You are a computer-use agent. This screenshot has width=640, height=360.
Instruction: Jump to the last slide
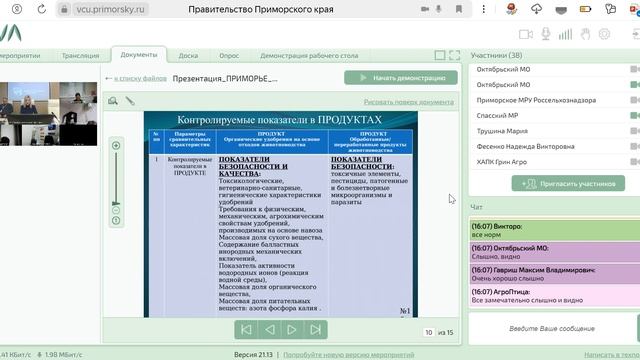pos(315,329)
